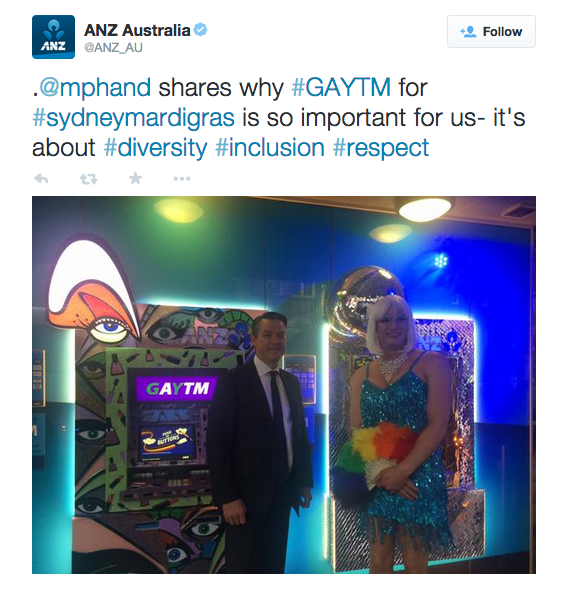Click the add-person icon in the Follow button
The image size is (566, 590).
click(x=468, y=32)
